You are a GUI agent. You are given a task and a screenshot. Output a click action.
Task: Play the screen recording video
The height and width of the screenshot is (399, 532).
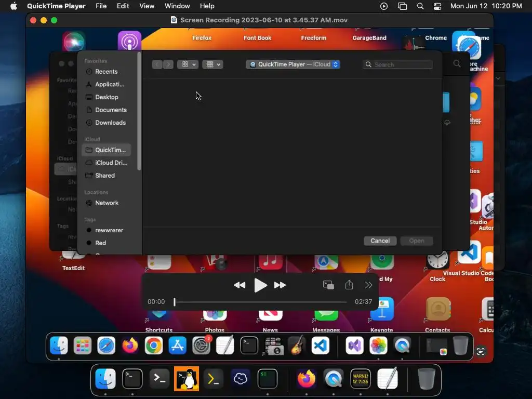[x=260, y=285]
